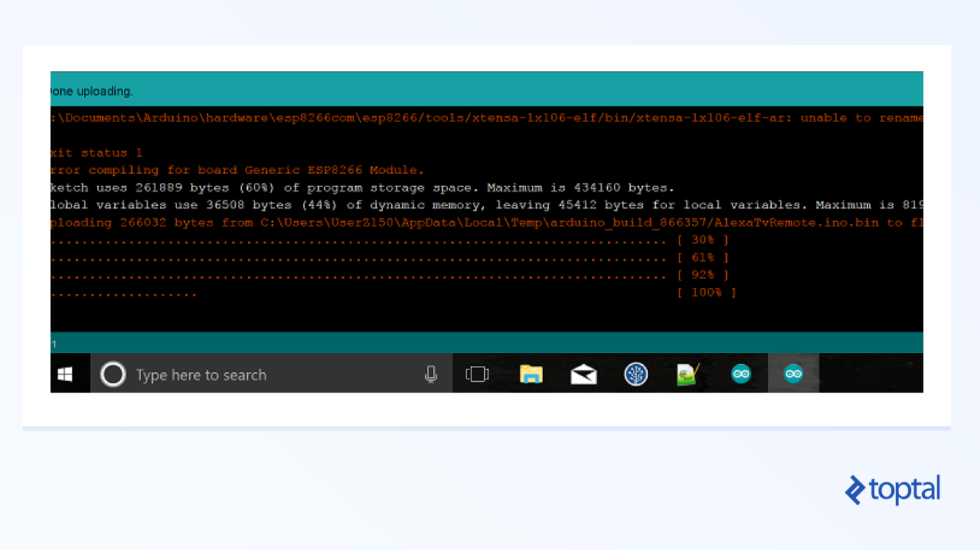Click the 'Type here to search' field
Screen dimensions: 980x550
click(201, 375)
